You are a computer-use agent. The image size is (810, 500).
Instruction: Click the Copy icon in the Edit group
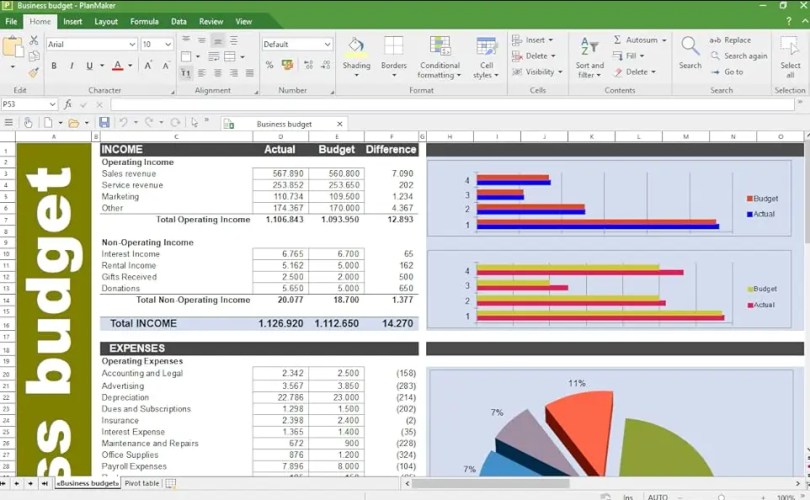pos(34,56)
